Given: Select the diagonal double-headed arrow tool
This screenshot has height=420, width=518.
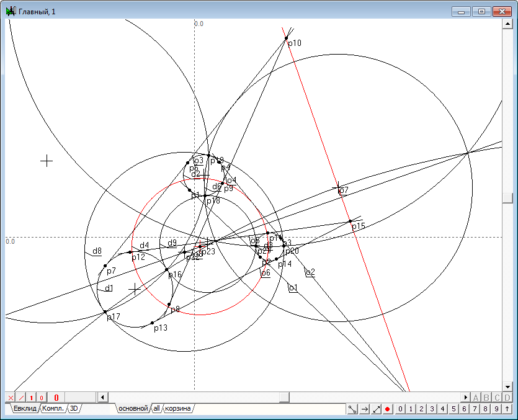Looking at the screenshot, I should click(x=377, y=409).
